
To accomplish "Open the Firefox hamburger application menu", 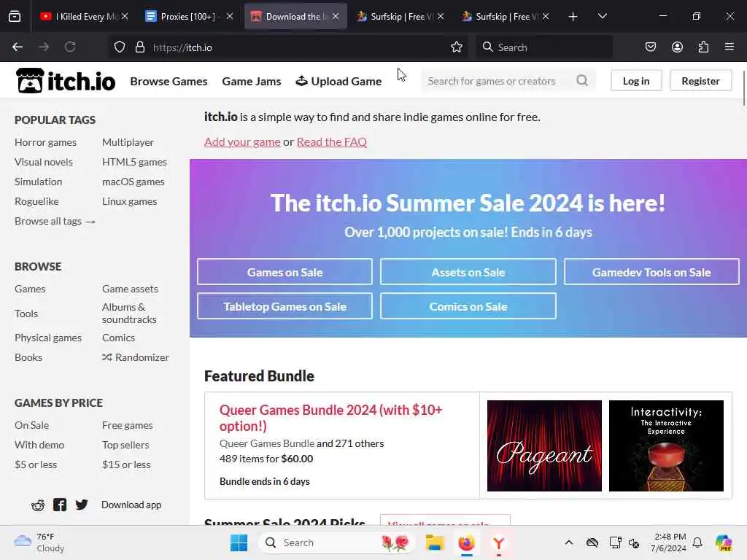I will click(729, 47).
